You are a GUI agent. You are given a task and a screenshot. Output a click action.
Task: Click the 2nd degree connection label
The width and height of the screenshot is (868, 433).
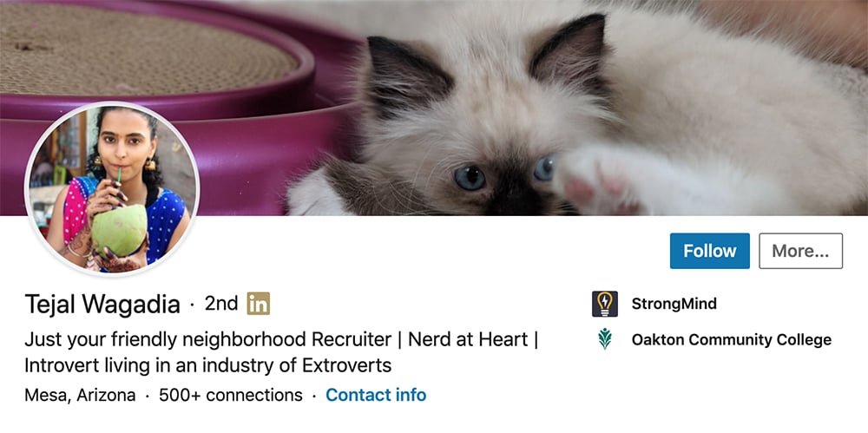pos(221,304)
